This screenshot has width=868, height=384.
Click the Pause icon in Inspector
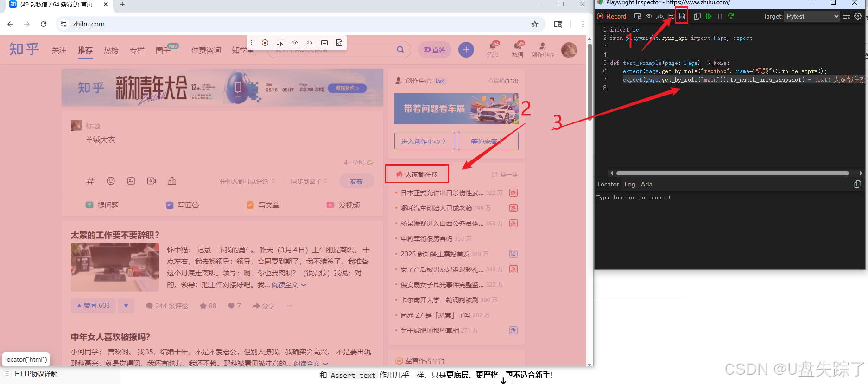720,16
